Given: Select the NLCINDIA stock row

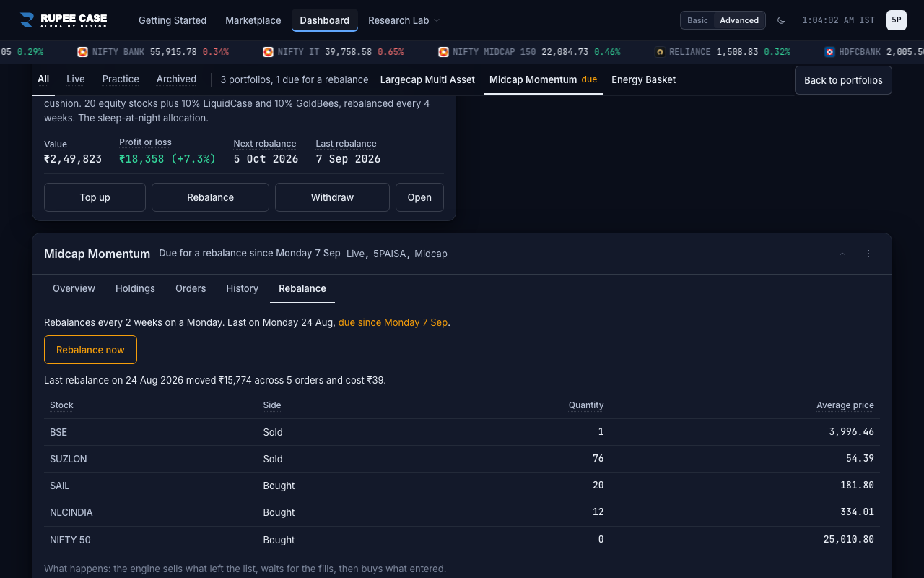Looking at the screenshot, I should coord(462,512).
